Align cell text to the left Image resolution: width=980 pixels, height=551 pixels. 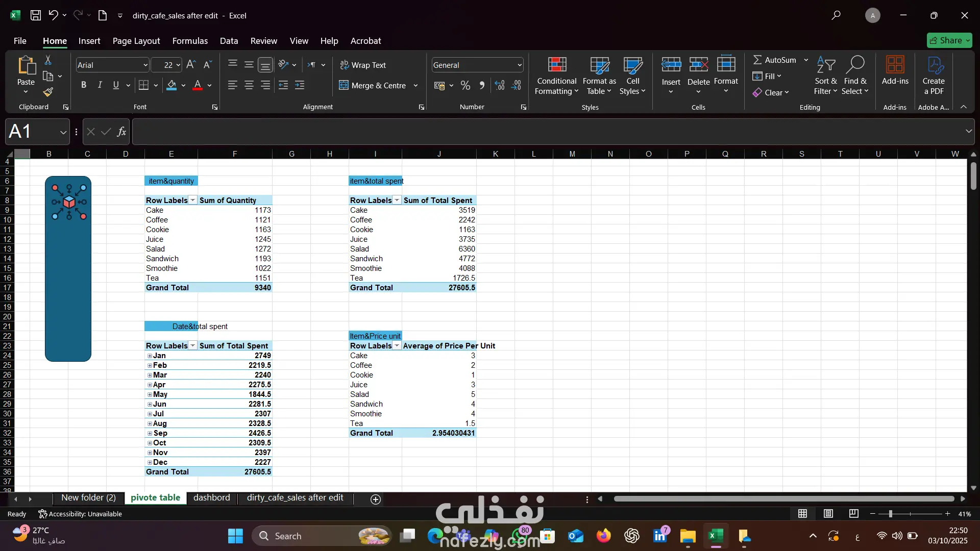click(x=232, y=85)
